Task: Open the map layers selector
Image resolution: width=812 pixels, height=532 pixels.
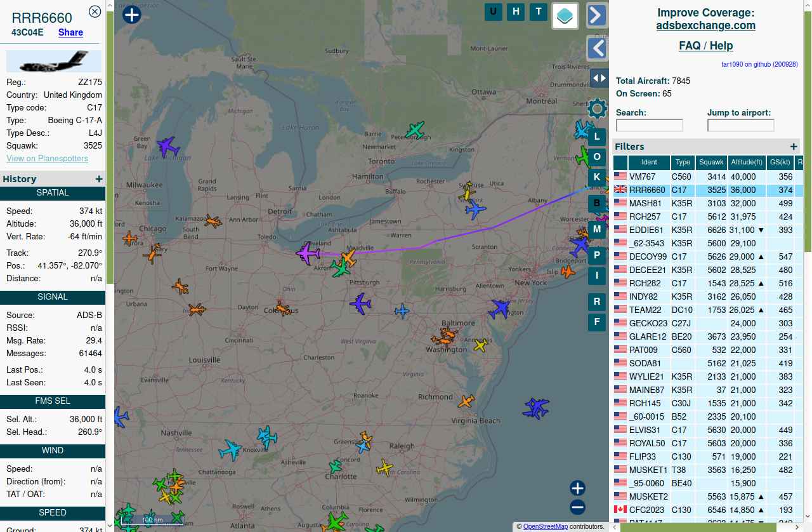Action: (x=565, y=16)
